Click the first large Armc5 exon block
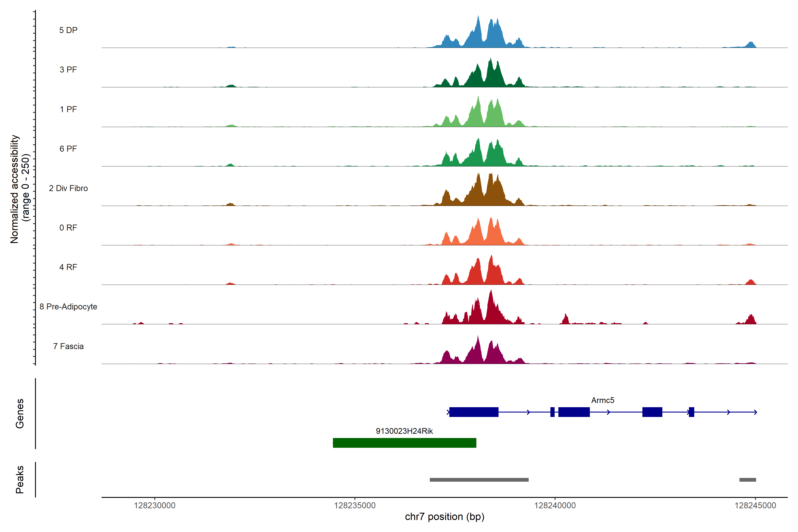This screenshot has width=798, height=532. point(474,412)
